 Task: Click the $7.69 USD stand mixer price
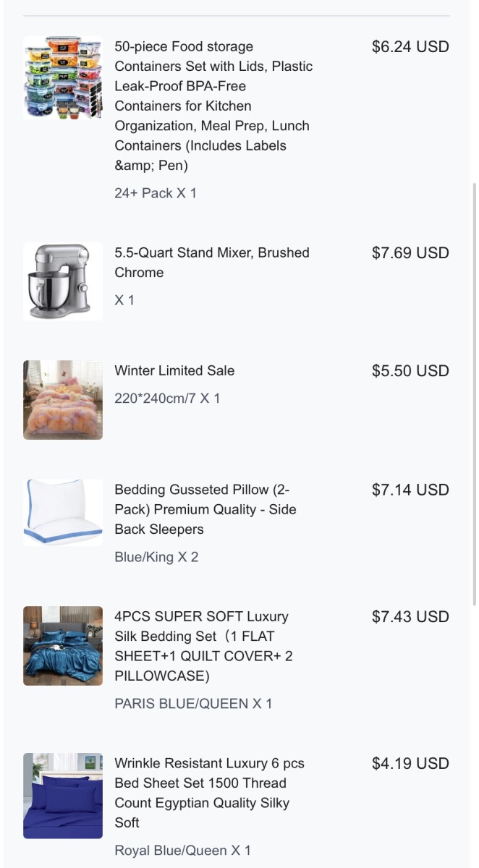pos(410,253)
